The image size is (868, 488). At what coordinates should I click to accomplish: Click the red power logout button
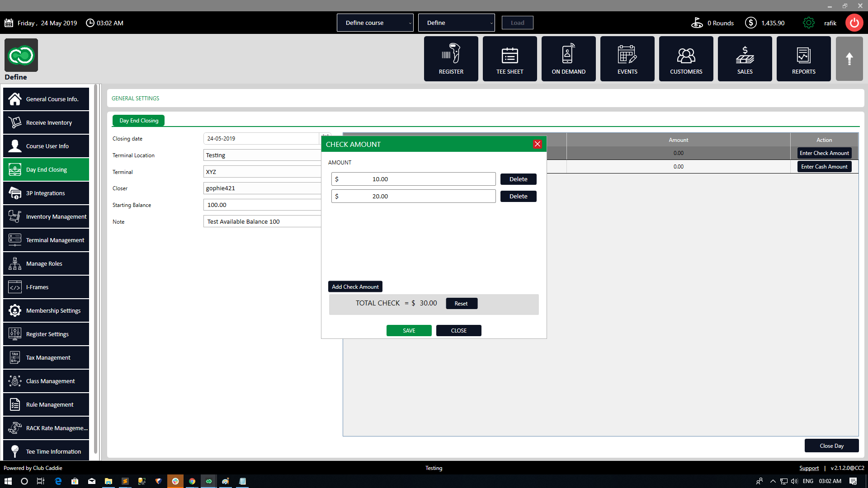(x=854, y=23)
